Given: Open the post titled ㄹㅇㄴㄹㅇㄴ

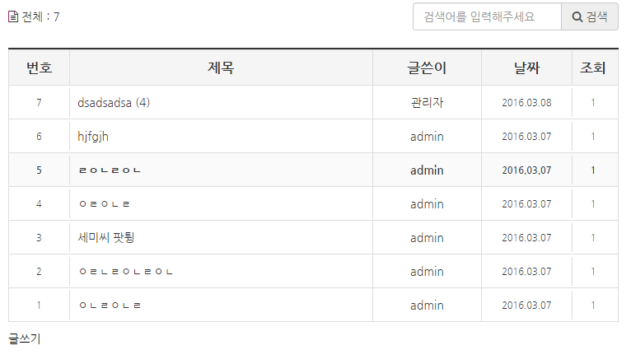Looking at the screenshot, I should click(110, 170).
